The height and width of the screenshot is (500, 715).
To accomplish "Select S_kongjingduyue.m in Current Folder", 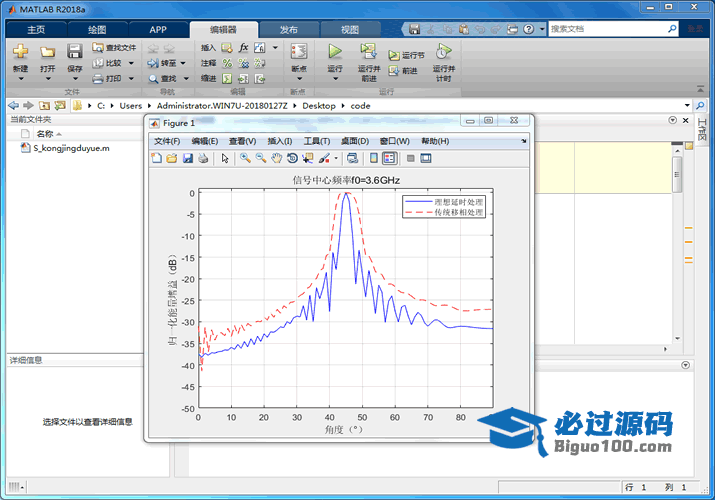I will tap(71, 148).
